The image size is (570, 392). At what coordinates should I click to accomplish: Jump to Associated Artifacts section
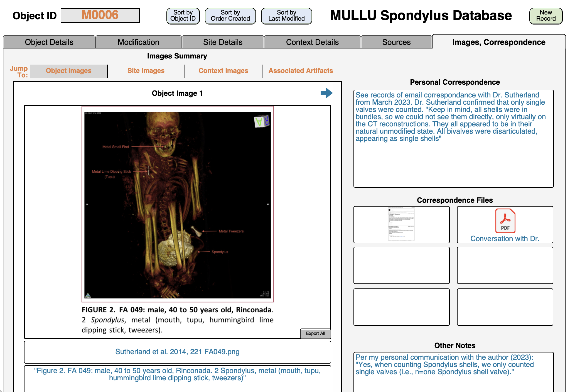point(301,71)
